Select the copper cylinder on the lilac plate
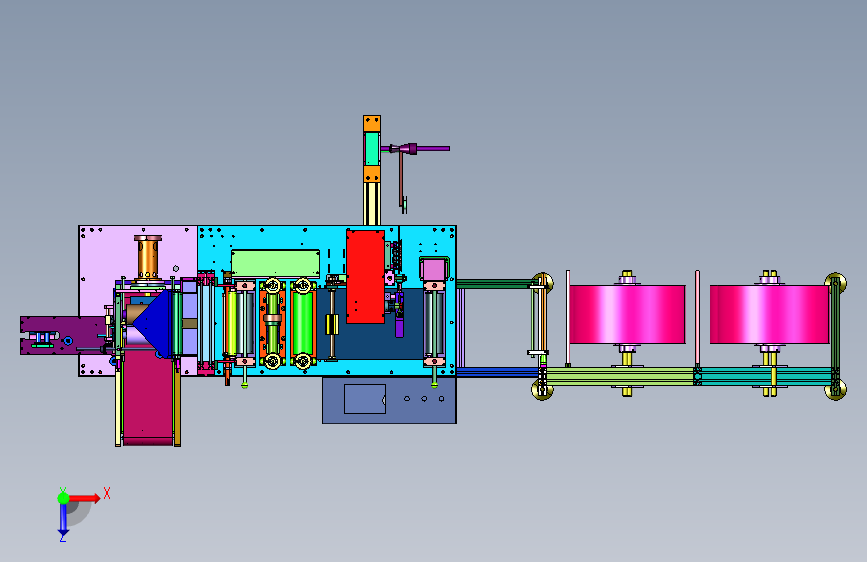867x562 pixels. point(148,258)
